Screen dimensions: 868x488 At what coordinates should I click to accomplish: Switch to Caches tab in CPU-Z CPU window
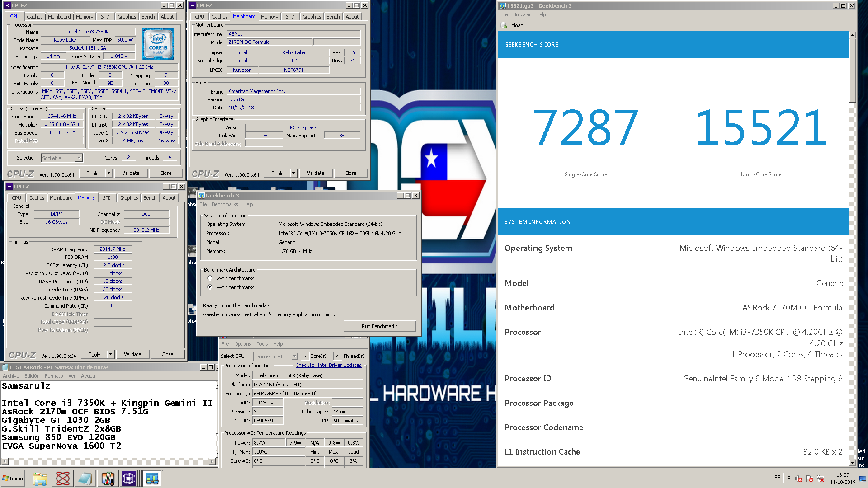pyautogui.click(x=35, y=17)
